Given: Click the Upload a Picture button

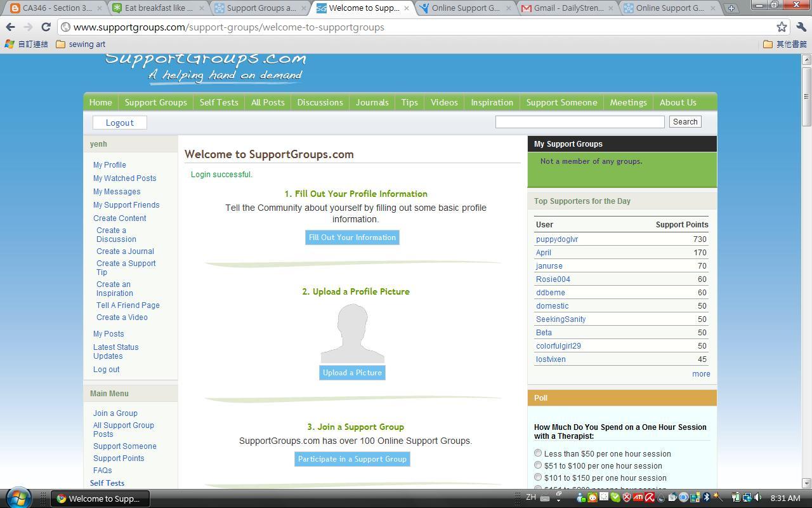Looking at the screenshot, I should [x=352, y=373].
